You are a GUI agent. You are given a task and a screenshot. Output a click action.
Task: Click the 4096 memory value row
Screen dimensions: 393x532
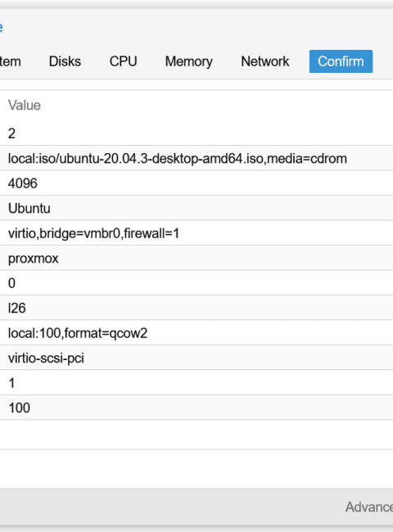pyautogui.click(x=196, y=183)
